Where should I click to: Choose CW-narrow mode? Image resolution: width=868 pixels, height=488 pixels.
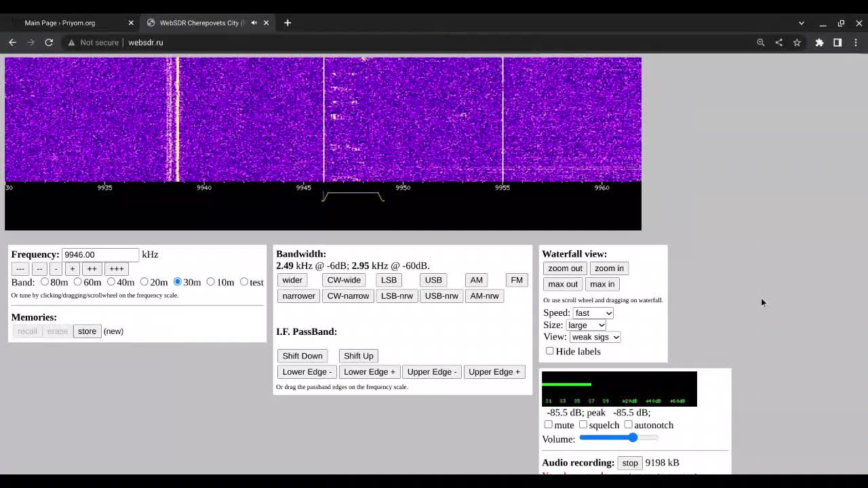(x=349, y=296)
